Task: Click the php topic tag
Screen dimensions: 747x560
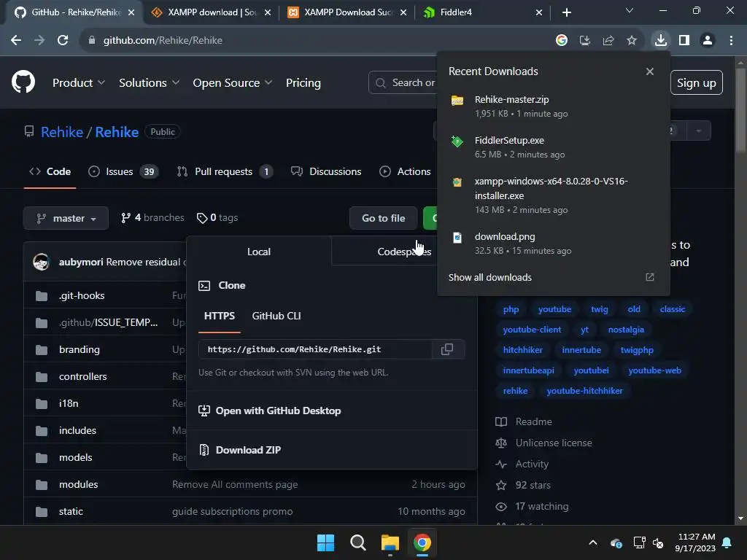Action: pos(511,309)
